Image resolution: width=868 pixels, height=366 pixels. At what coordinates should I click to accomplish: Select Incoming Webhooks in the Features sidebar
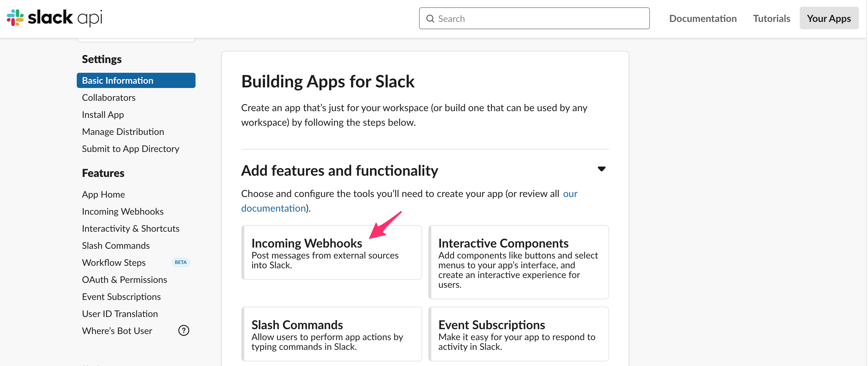pos(123,211)
